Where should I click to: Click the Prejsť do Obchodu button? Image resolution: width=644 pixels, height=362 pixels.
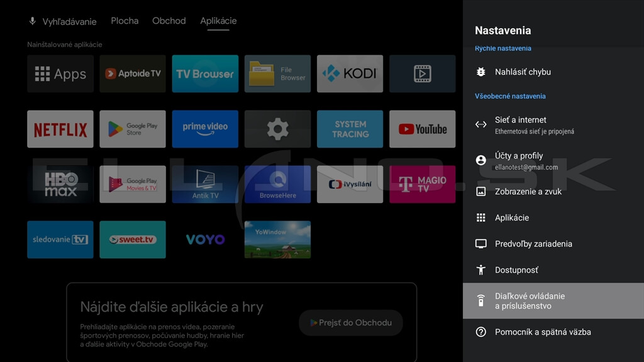[x=351, y=322]
